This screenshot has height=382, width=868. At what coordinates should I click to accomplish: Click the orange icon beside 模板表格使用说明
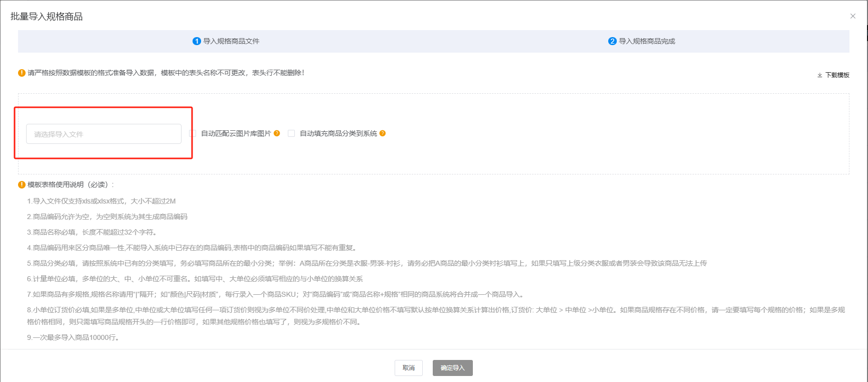tap(22, 184)
